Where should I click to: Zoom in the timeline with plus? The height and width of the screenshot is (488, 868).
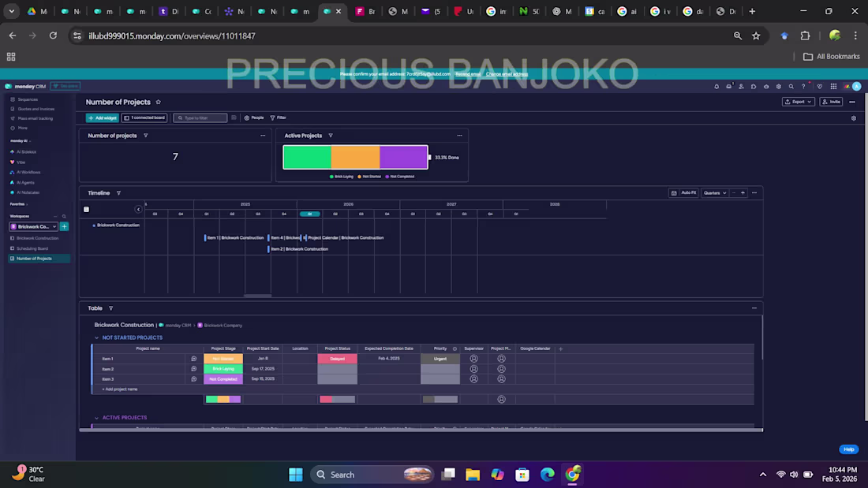click(743, 193)
